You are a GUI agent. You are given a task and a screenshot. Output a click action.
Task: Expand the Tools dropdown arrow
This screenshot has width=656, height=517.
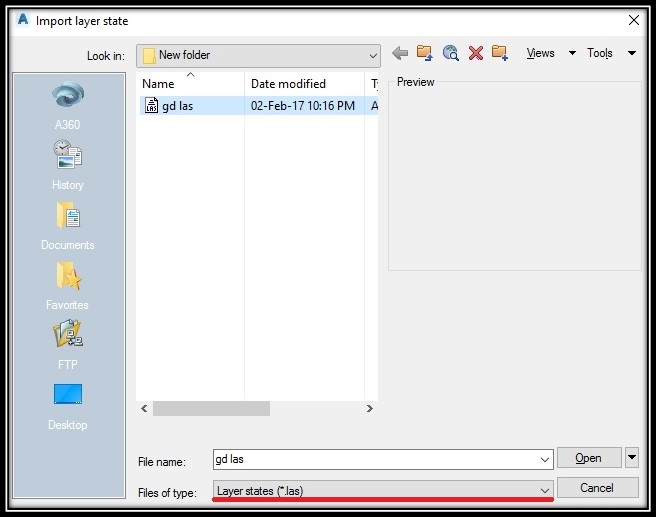632,53
